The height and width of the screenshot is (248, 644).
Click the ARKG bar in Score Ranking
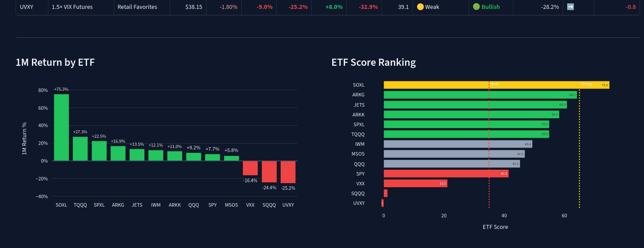coord(480,95)
